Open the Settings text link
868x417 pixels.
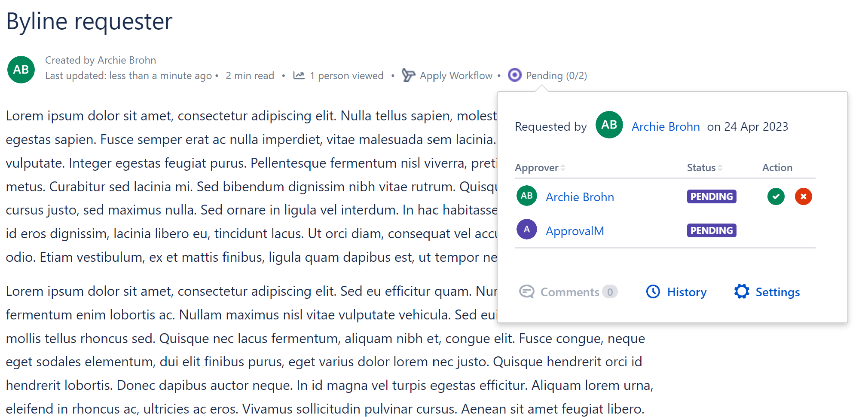(777, 292)
